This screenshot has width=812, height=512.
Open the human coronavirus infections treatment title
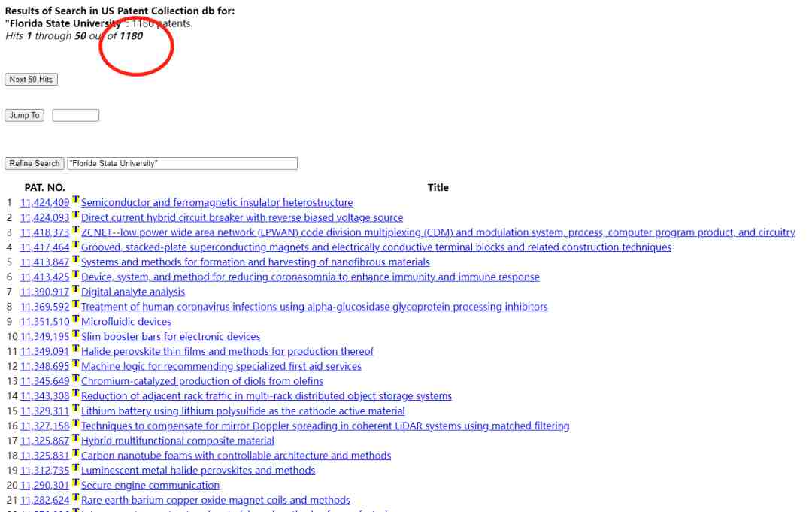point(314,307)
